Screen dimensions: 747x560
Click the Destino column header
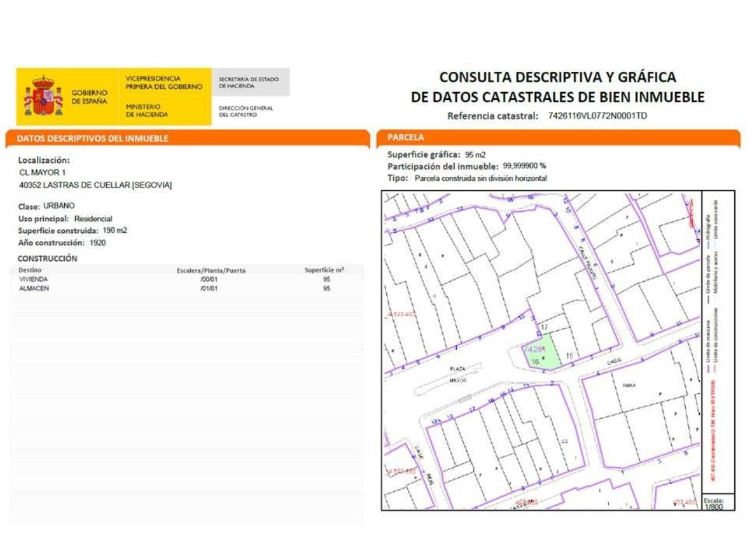tap(30, 270)
